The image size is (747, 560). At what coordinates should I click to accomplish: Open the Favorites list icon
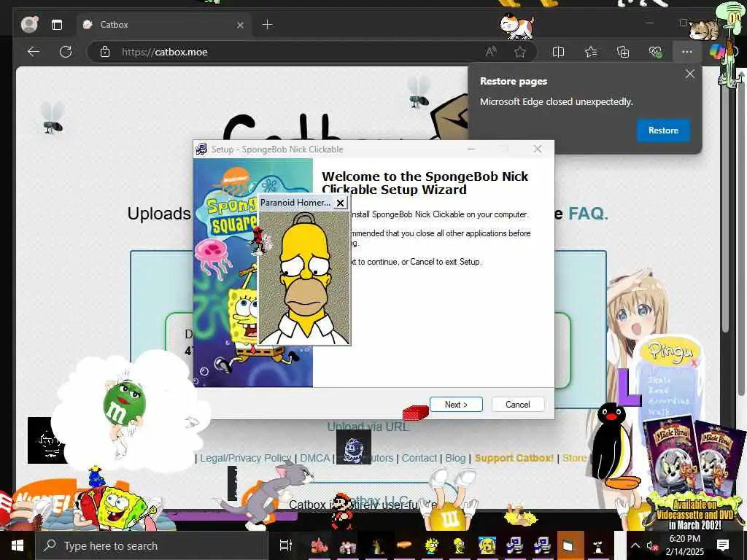click(x=591, y=52)
